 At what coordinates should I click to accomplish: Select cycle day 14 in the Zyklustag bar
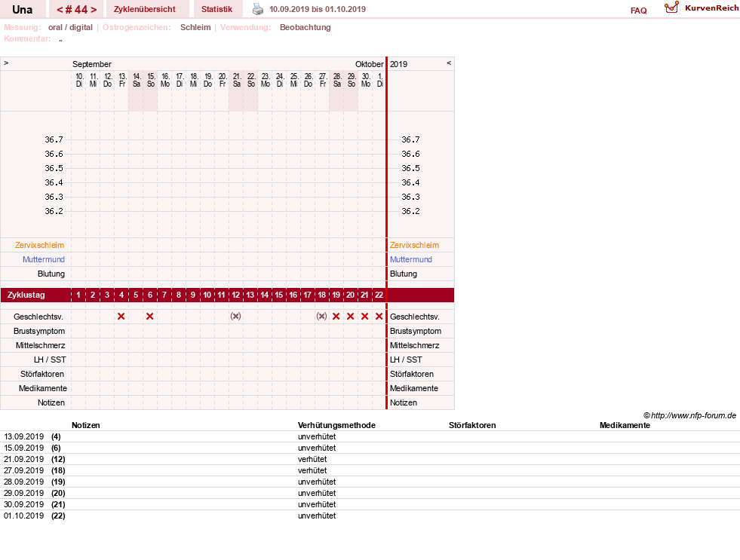[x=264, y=295]
